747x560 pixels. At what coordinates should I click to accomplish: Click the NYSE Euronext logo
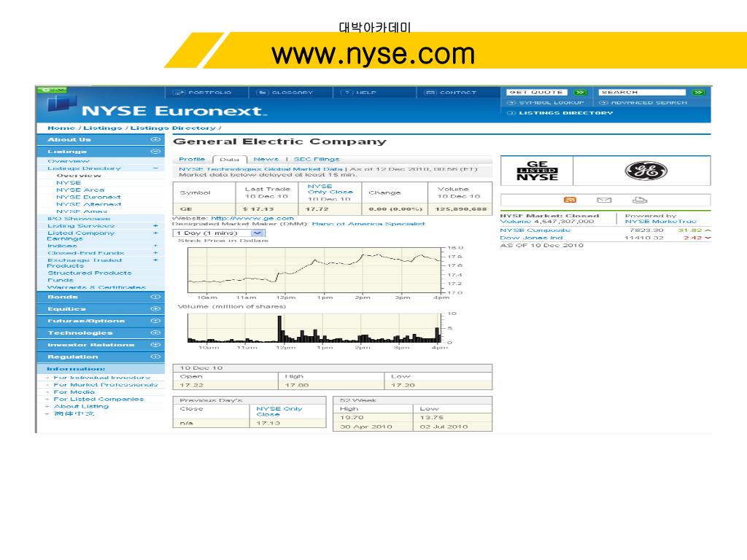158,107
